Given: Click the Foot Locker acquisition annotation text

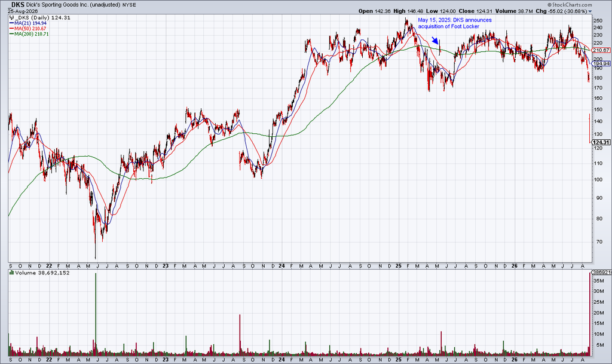Looking at the screenshot, I should (455, 23).
